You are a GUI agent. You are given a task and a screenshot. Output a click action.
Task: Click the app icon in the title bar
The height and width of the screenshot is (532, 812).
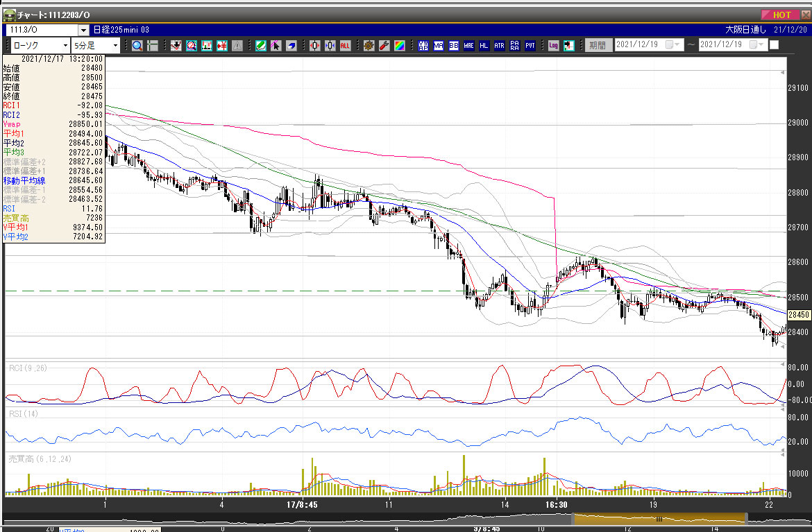point(9,15)
